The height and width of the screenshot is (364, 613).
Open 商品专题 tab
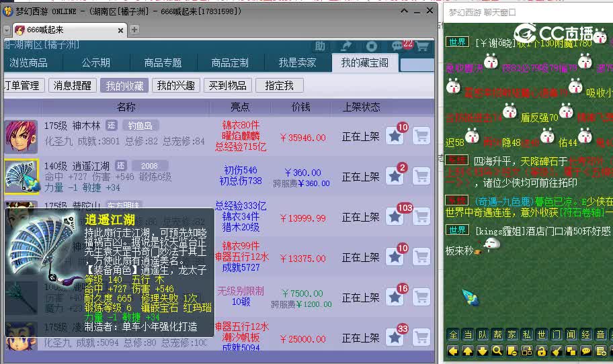pos(163,63)
